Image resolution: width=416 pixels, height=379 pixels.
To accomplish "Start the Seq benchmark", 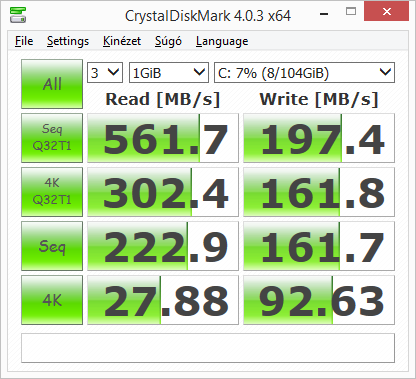I will [52, 246].
